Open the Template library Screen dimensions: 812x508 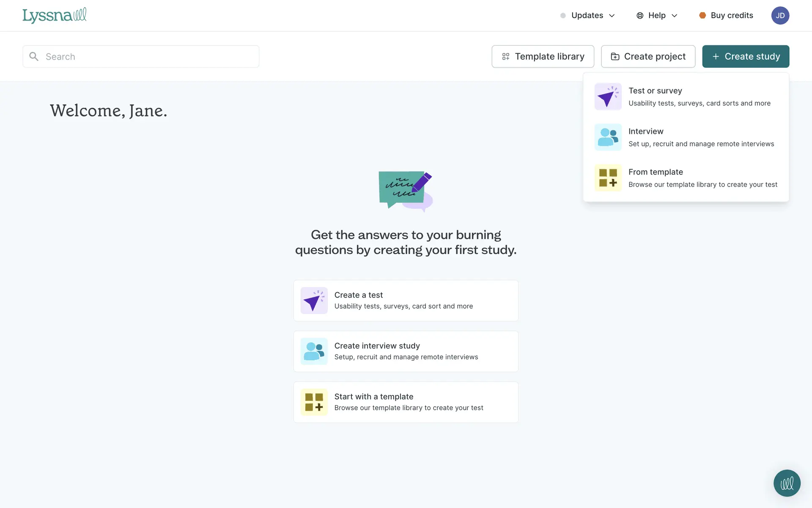tap(543, 56)
